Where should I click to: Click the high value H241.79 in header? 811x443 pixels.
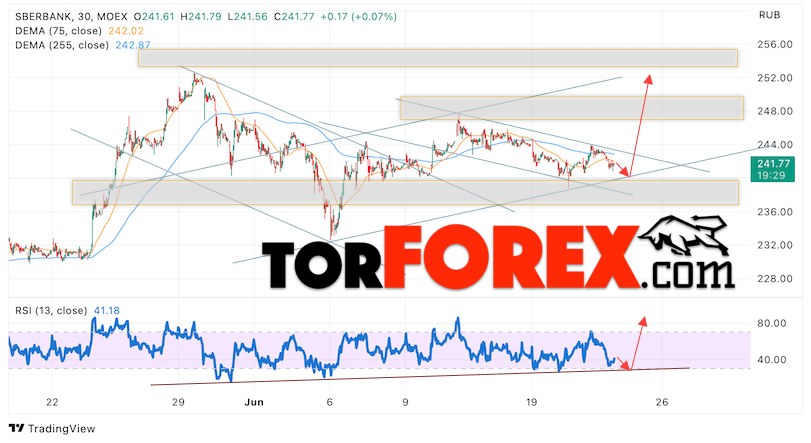pos(201,17)
